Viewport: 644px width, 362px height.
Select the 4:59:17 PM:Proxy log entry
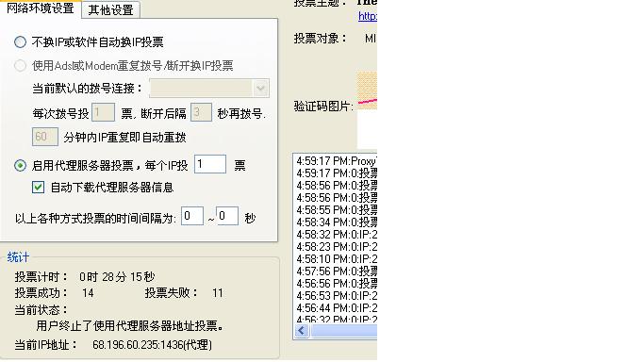tap(337, 161)
